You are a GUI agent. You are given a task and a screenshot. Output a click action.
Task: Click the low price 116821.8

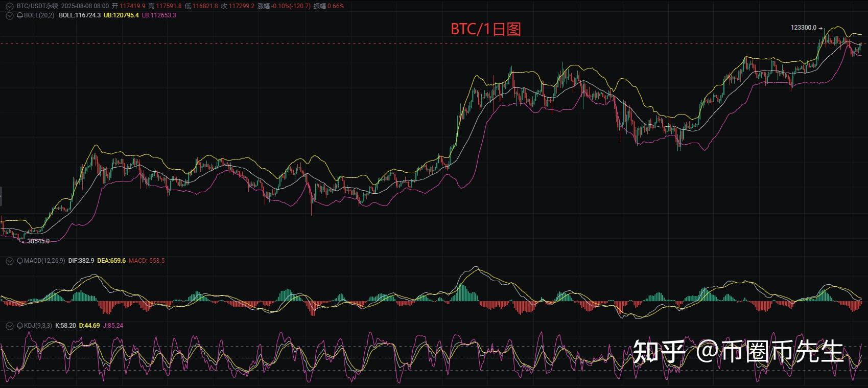point(205,6)
